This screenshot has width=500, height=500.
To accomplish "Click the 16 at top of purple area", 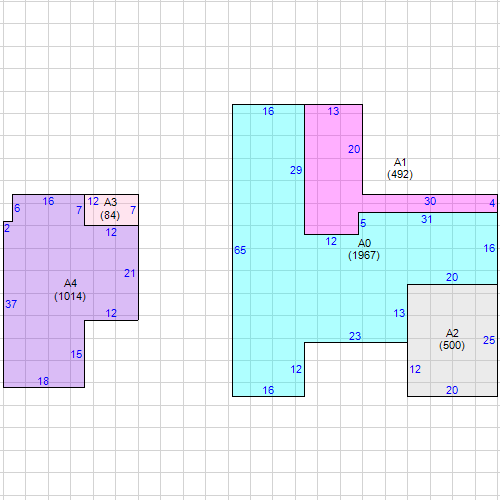I will (x=48, y=201).
